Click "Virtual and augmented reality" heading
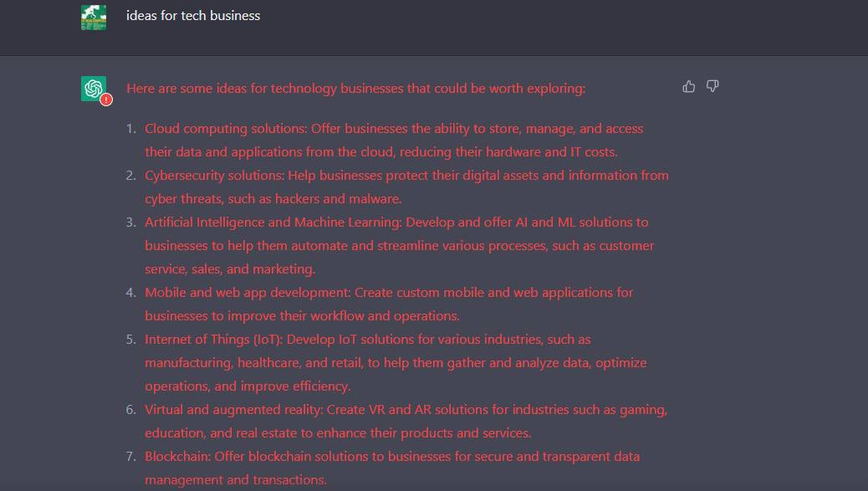The image size is (868, 491). click(x=233, y=410)
